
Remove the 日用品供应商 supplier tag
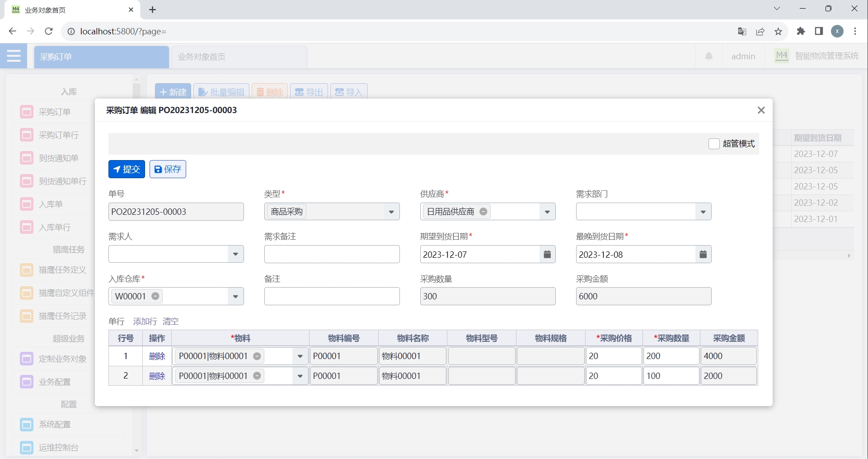[483, 212]
